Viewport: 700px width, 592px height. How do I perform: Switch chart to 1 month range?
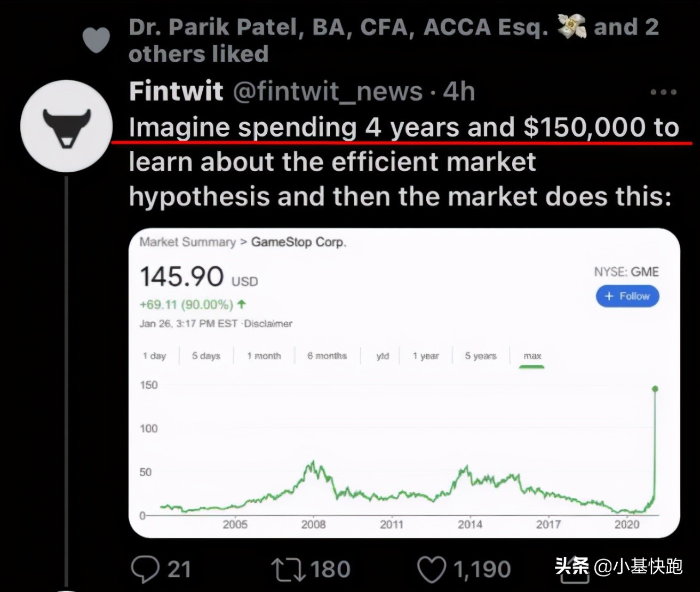pos(264,356)
